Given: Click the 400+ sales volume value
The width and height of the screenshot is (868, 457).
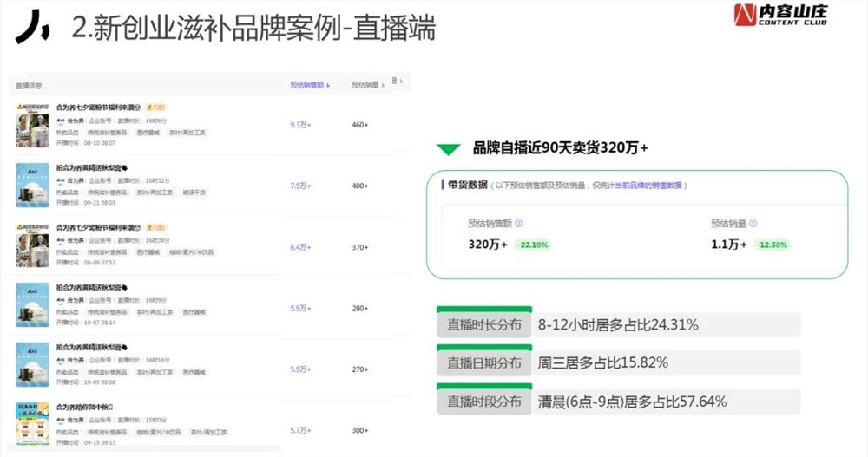Looking at the screenshot, I should [x=360, y=186].
